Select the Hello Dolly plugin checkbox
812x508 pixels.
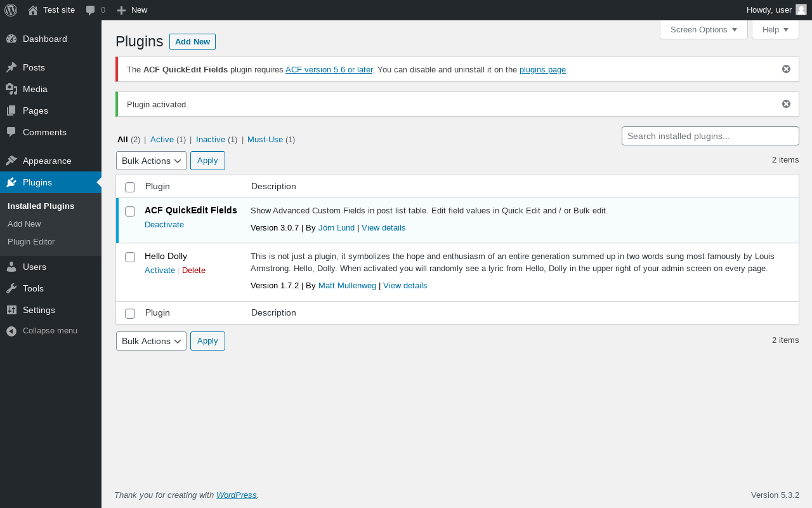130,257
